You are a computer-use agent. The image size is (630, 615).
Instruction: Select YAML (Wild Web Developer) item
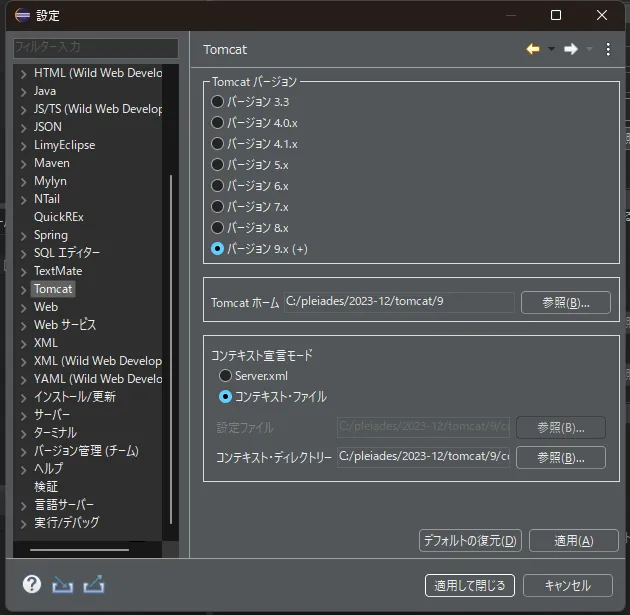tap(98, 379)
